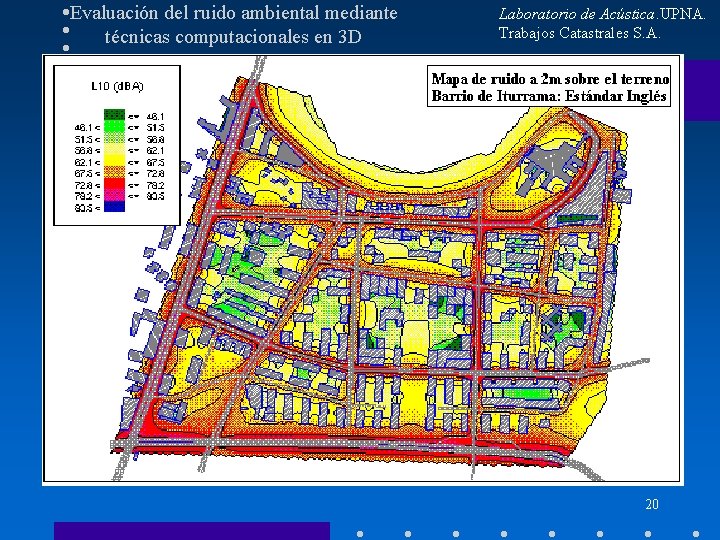720x540 pixels.
Task: Click the pale yellow legend swatch
Action: pos(114,149)
